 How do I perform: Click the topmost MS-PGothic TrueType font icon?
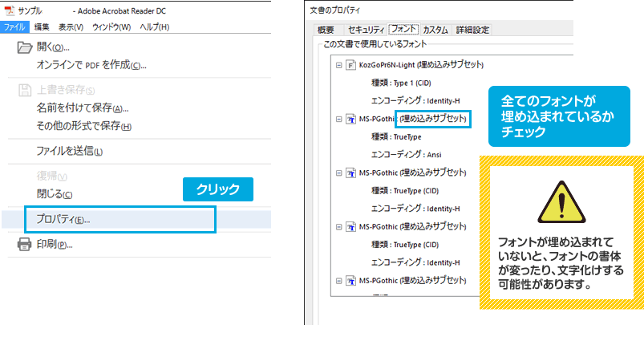coord(350,119)
